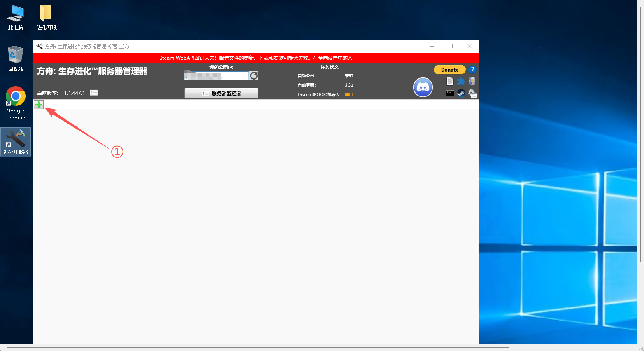Select the Google Chrome desktop shortcut
The image size is (644, 351).
pos(16,103)
